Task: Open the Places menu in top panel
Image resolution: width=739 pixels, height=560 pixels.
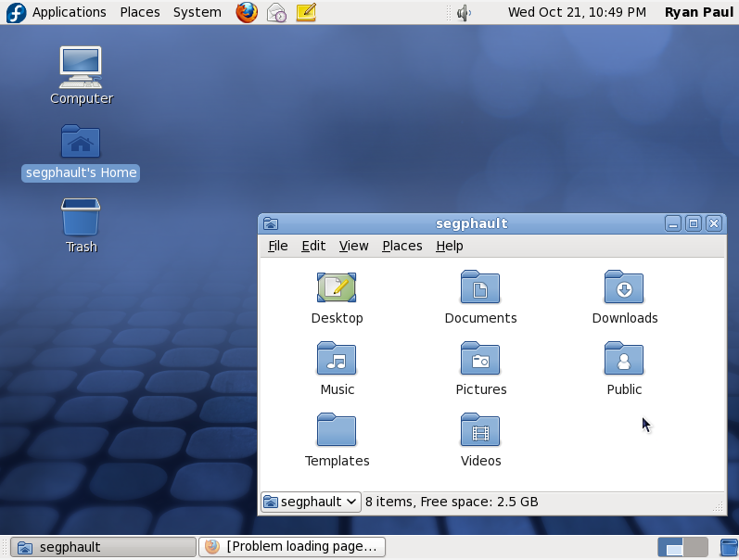Action: point(140,12)
